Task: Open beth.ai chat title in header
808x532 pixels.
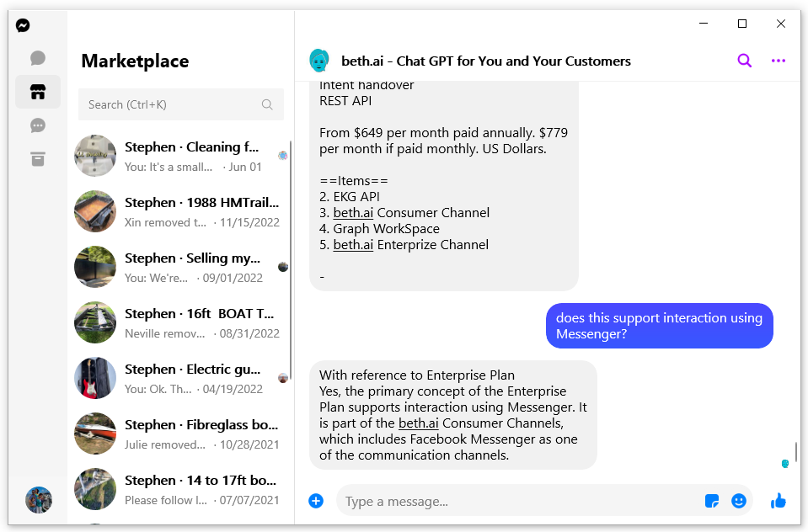Action: (x=485, y=61)
